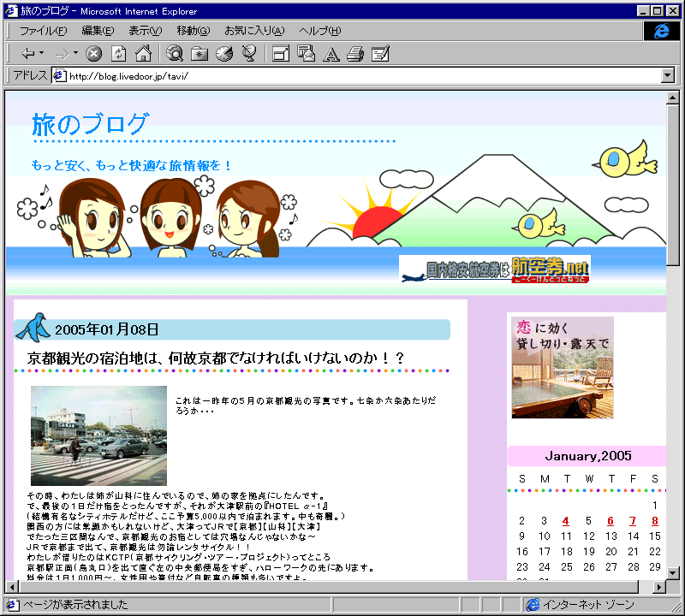This screenshot has height=616, width=685.
Task: Click the horizontal scrollbar left arrow
Action: tap(12, 587)
